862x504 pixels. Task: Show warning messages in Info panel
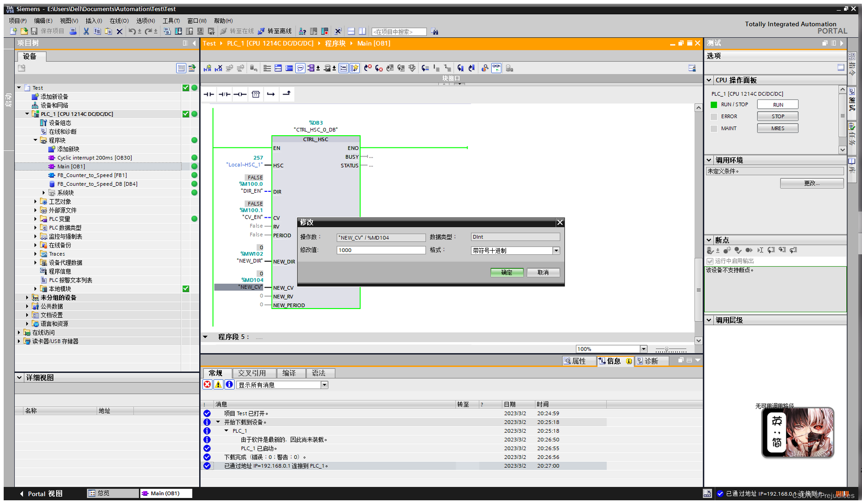coord(218,384)
